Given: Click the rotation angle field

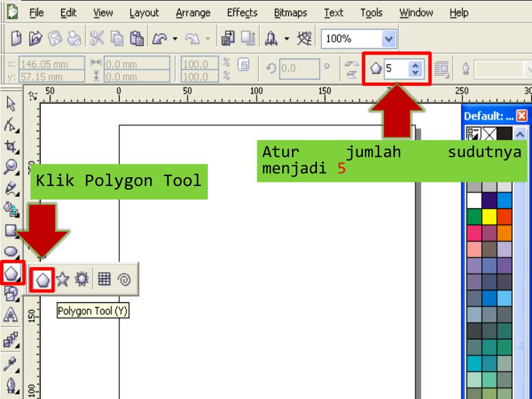Looking at the screenshot, I should point(299,69).
